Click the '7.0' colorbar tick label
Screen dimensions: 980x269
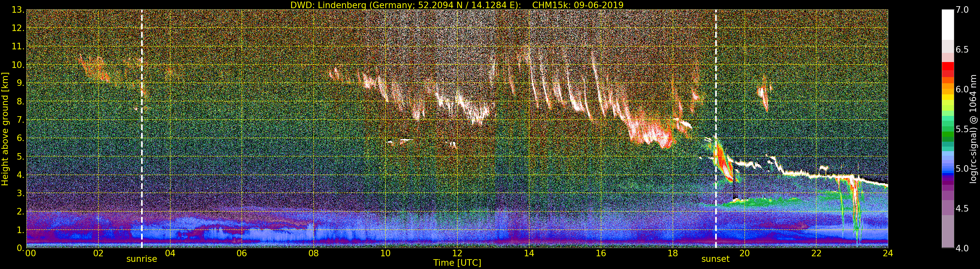pyautogui.click(x=962, y=10)
